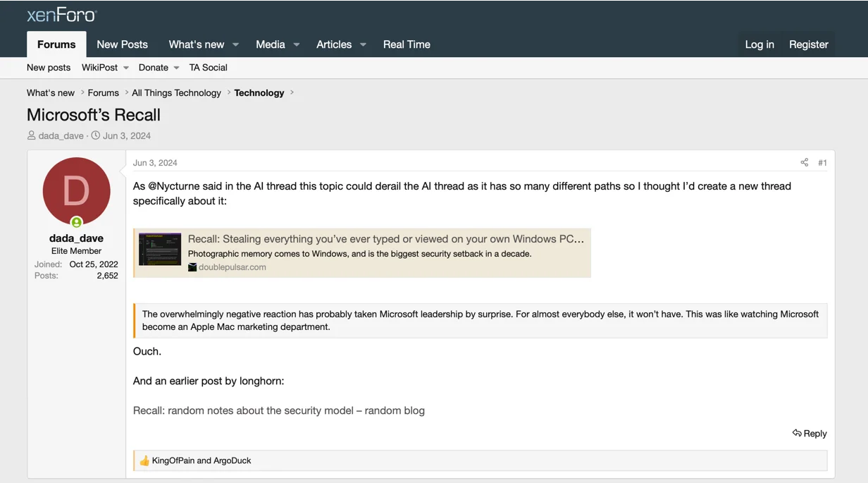Viewport: 868px width, 483px height.
Task: Click the share icon on post #1
Action: pos(804,163)
